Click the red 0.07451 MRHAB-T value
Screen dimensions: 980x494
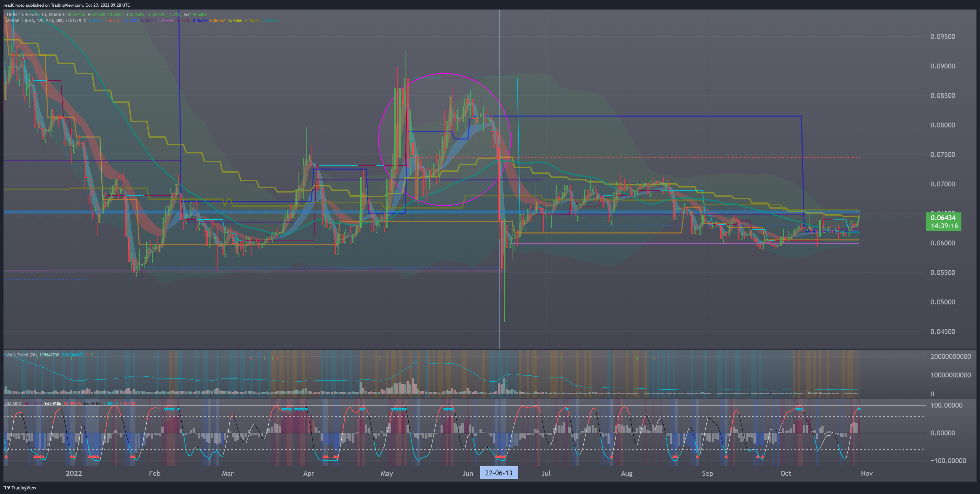113,21
